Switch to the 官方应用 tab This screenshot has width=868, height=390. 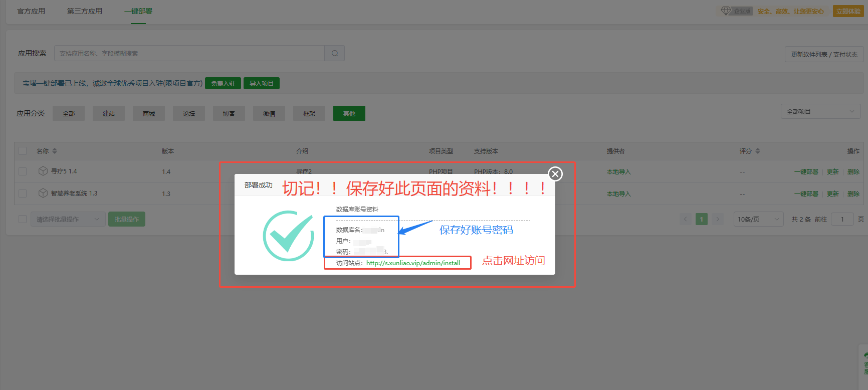[x=31, y=11]
